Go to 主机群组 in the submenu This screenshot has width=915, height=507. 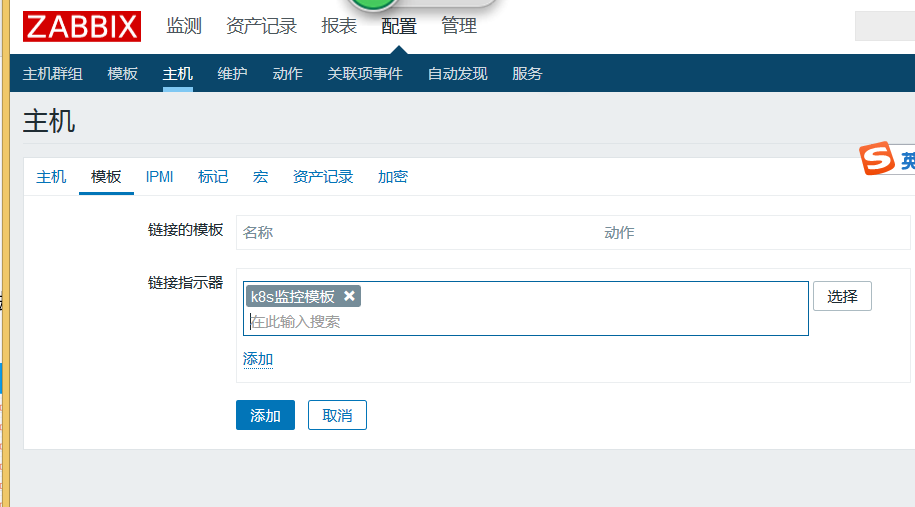point(53,74)
